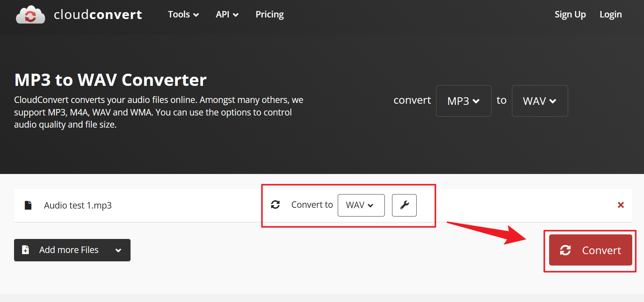Expand the WAV dropdown in the file row
Screen dimensions: 644x302
click(x=361, y=205)
